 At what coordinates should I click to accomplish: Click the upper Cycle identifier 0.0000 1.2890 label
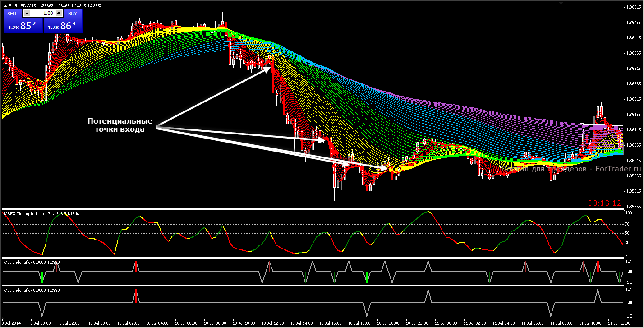[x=32, y=262]
